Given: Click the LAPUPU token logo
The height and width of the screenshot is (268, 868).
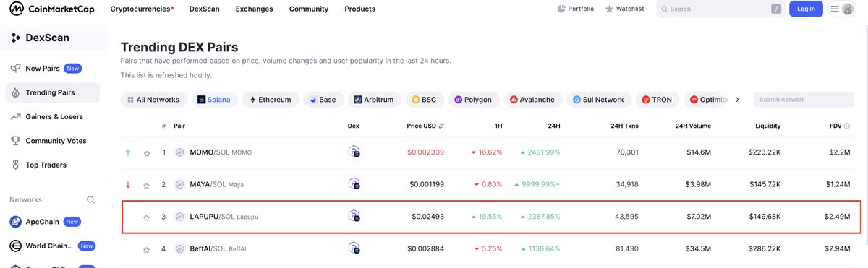Looking at the screenshot, I should 180,217.
